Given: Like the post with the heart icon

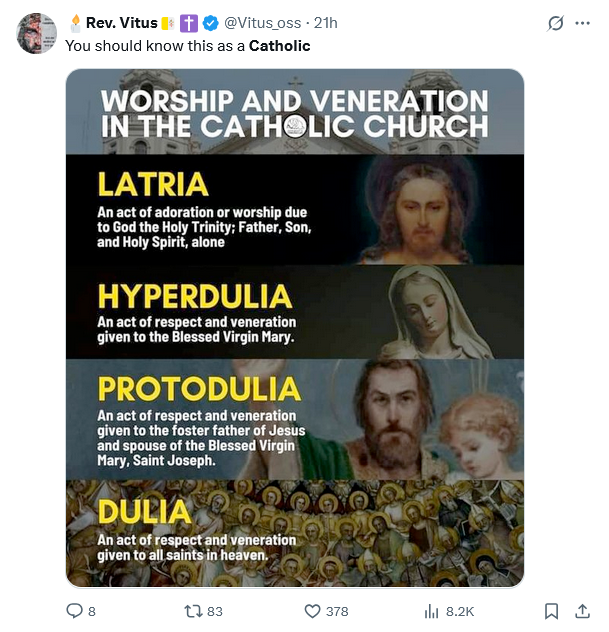Looking at the screenshot, I should click(312, 611).
